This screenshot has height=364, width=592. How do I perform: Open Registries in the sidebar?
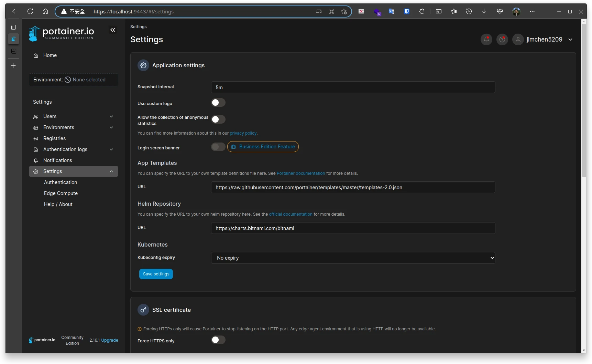tap(54, 138)
